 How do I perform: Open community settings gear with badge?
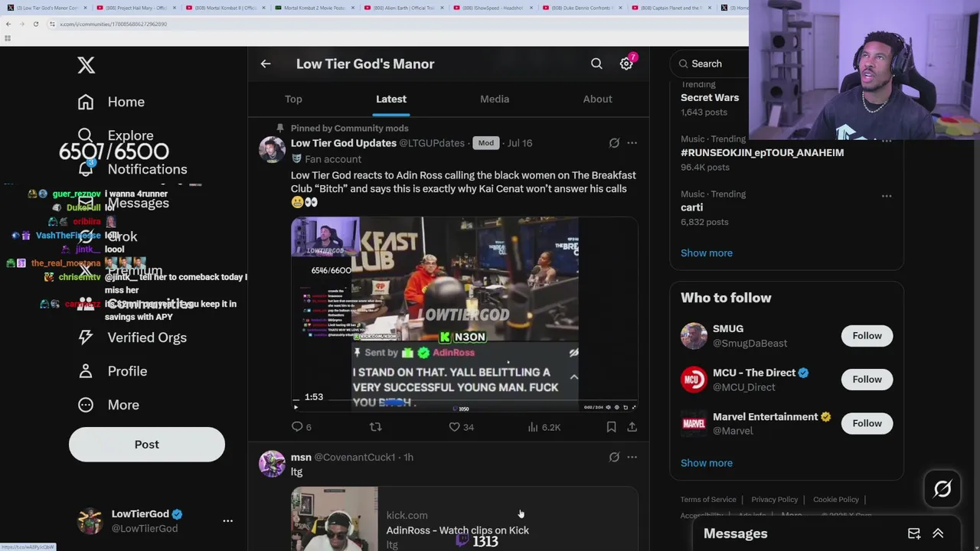(x=626, y=64)
